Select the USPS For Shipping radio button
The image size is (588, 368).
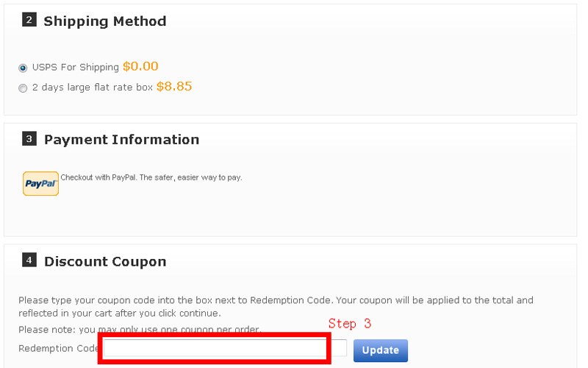pyautogui.click(x=23, y=68)
